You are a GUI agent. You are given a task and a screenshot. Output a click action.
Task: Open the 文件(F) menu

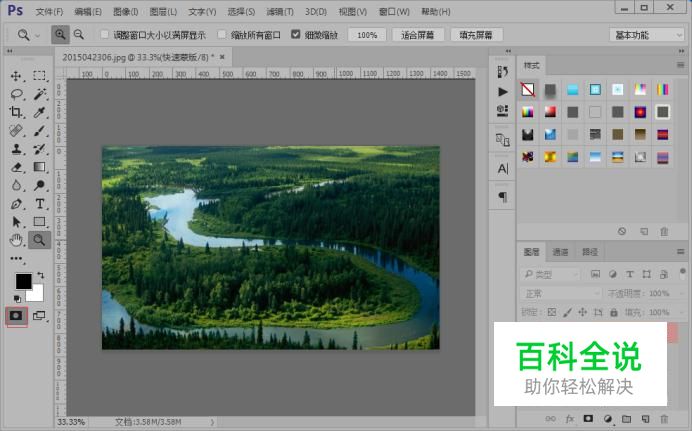pyautogui.click(x=49, y=12)
